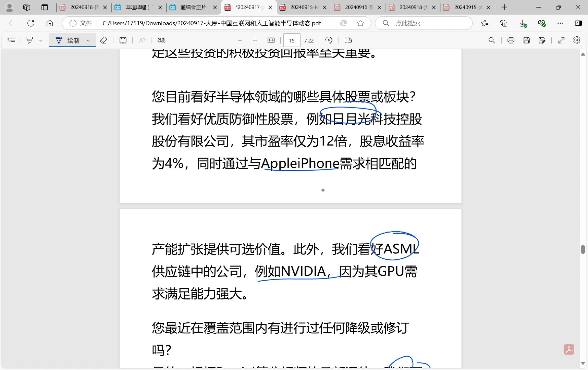Toggle the browser sidebar
The width and height of the screenshot is (588, 370).
578,23
